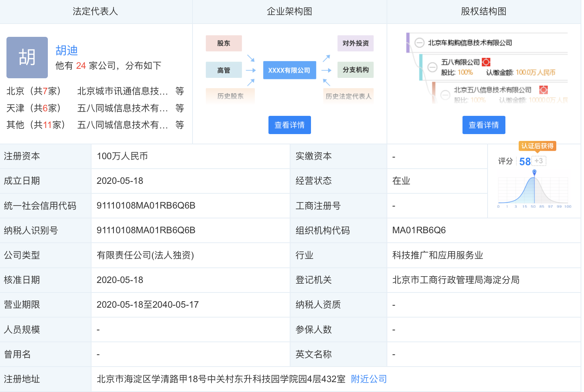Select the 股东 node in the architecture diagram
This screenshot has height=392, width=584.
tap(224, 43)
